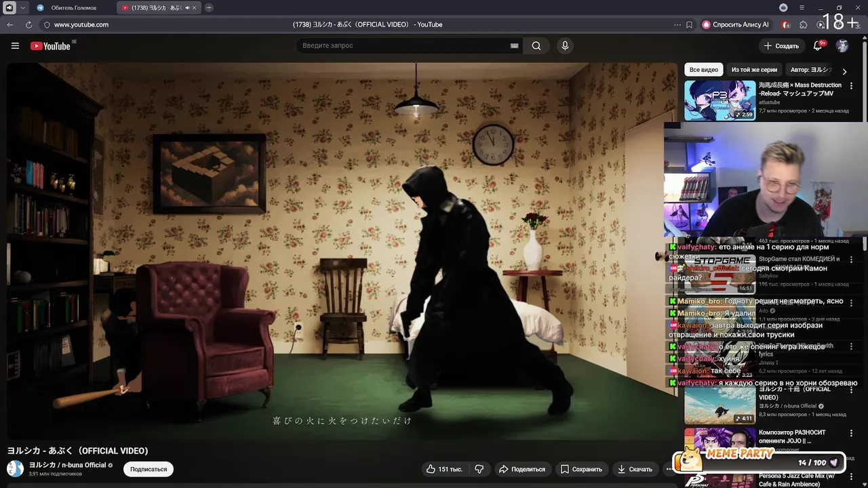Save the video with Сохранить
The height and width of the screenshot is (488, 868).
click(x=581, y=469)
